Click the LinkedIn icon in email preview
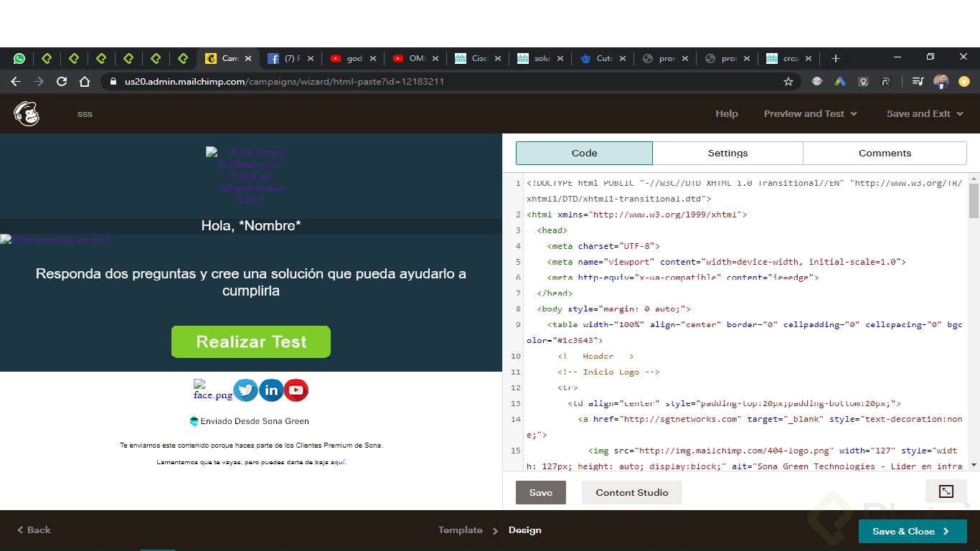 (271, 390)
